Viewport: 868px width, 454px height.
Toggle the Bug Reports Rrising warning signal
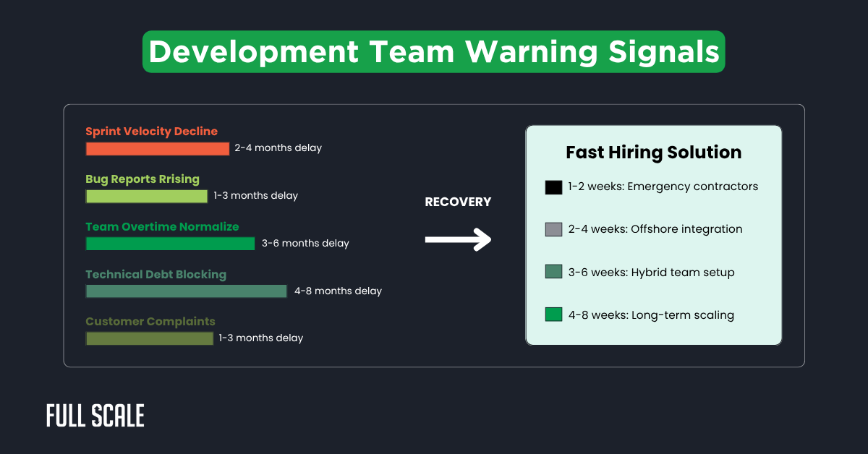point(142,179)
